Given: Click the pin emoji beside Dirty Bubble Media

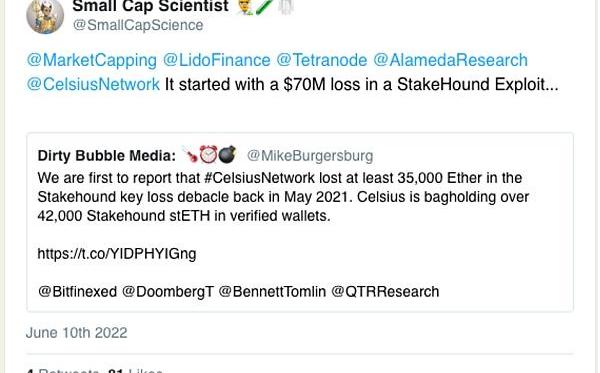Looking at the screenshot, I should tap(191, 155).
